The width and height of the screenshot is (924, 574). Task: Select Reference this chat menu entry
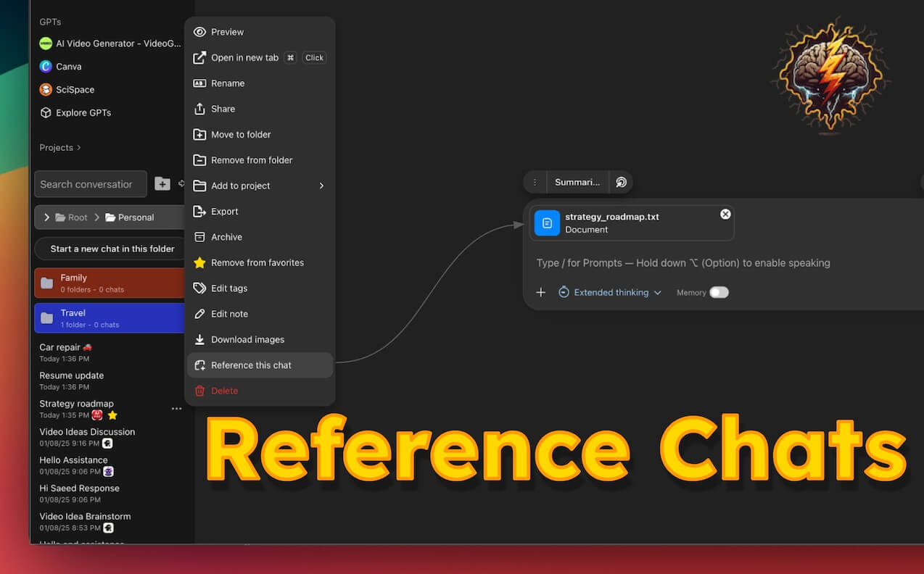(260, 365)
